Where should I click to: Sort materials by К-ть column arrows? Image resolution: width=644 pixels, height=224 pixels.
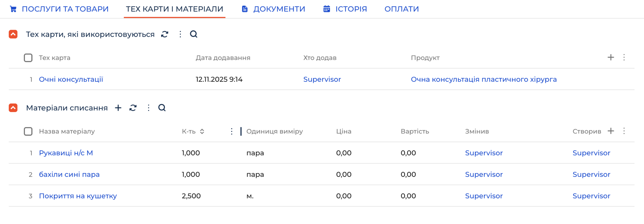(x=202, y=131)
